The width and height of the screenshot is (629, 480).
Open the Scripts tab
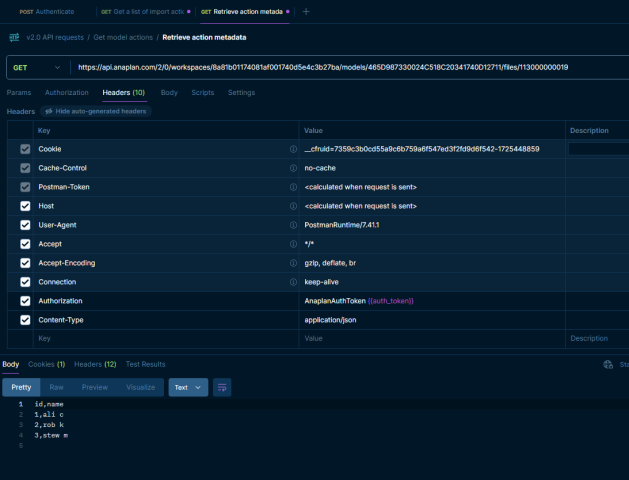click(203, 93)
